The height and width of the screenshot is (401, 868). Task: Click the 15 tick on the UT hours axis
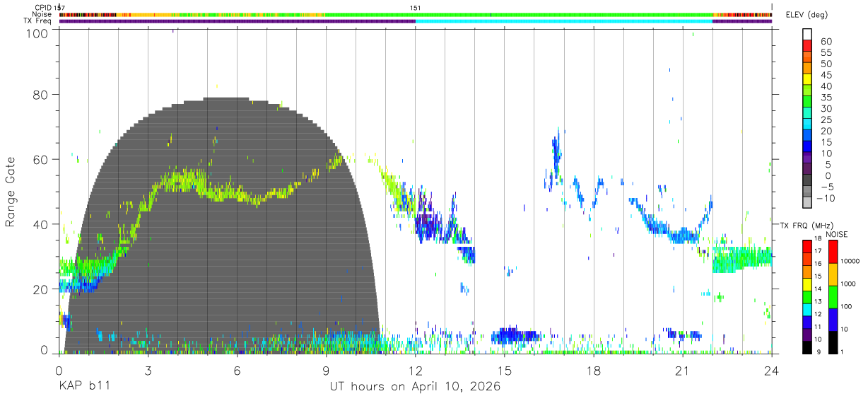tap(505, 371)
